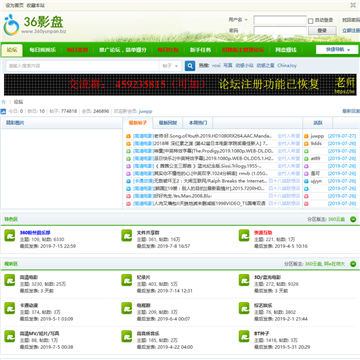Collapse the 特色区 section with the green toggle
The height and width of the screenshot is (360, 360).
click(x=353, y=219)
